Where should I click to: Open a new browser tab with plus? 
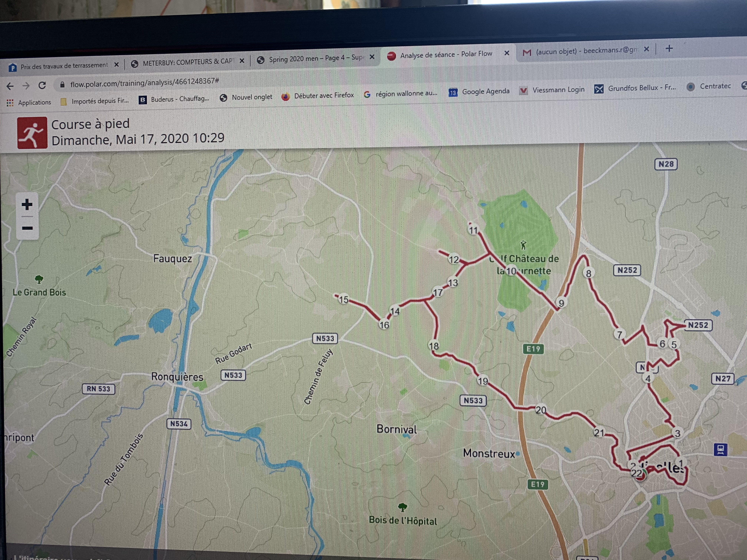pos(669,49)
